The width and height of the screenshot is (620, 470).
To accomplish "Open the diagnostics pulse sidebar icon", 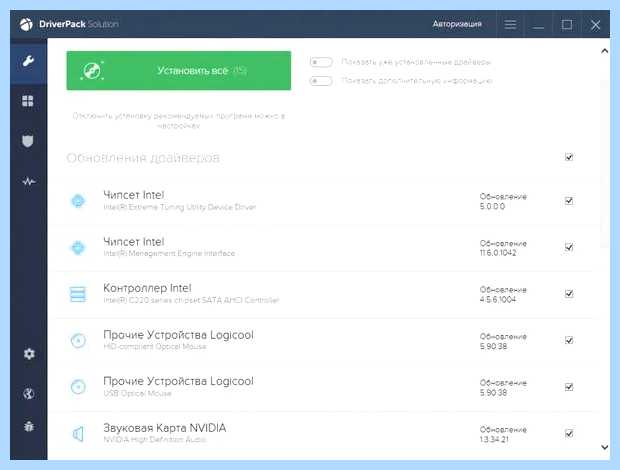I will [28, 181].
